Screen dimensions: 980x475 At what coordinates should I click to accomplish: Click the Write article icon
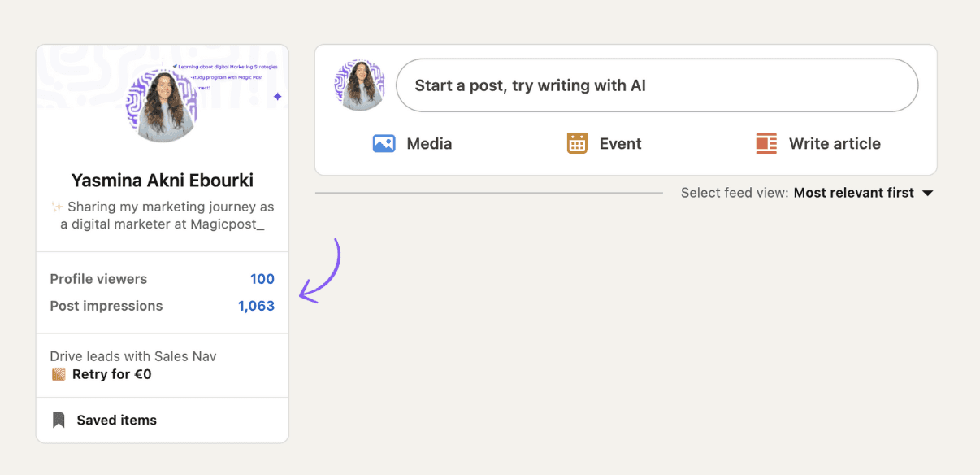pyautogui.click(x=766, y=144)
